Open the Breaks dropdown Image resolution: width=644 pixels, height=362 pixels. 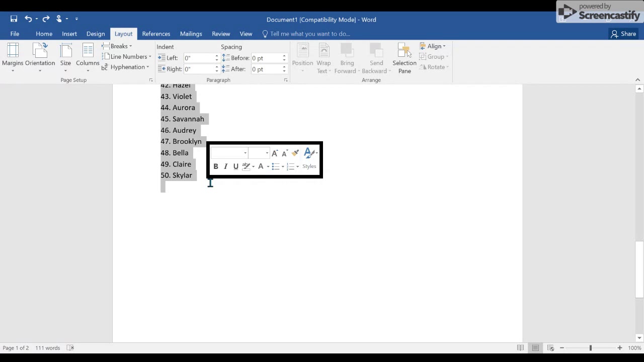pyautogui.click(x=117, y=46)
